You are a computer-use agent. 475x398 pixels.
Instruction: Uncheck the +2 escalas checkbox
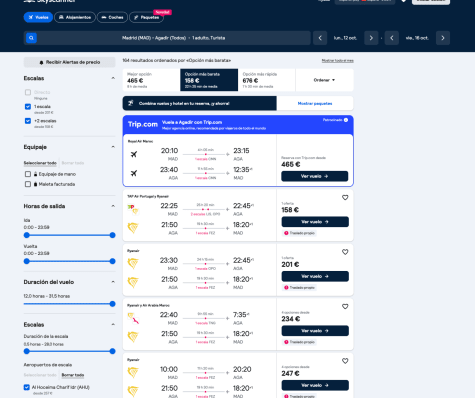[x=28, y=121]
